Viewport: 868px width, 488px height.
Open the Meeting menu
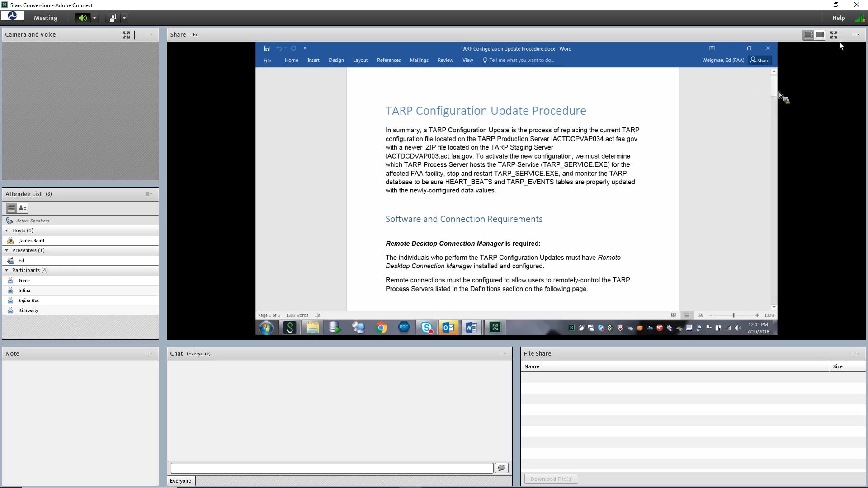pyautogui.click(x=45, y=18)
